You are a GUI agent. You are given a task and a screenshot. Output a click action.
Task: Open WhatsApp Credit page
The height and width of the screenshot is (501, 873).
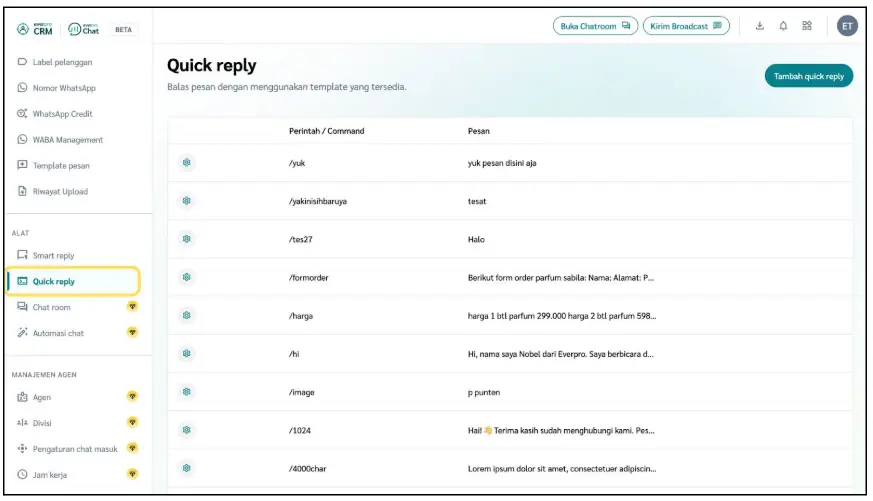click(x=62, y=114)
